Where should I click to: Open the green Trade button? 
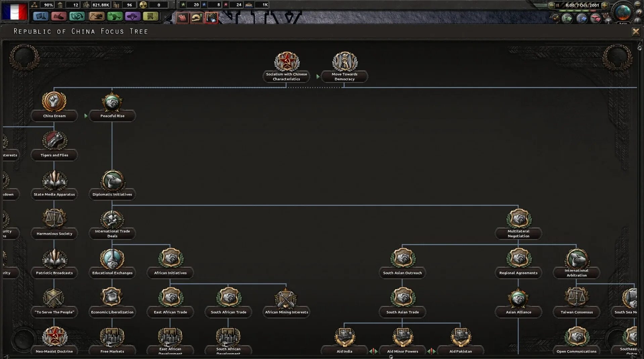pos(77,16)
